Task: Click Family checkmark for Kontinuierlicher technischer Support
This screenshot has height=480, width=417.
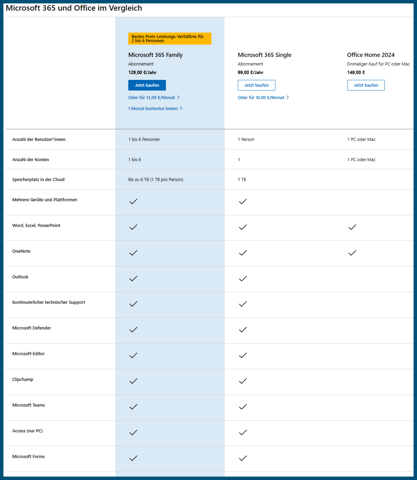Action: [133, 304]
